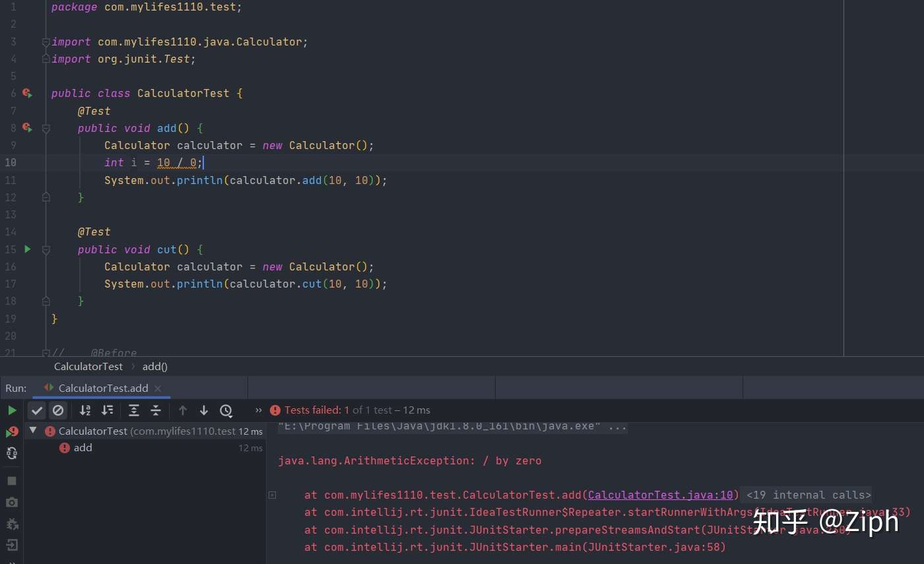924x564 pixels.
Task: Select the failed add test row
Action: [145, 448]
